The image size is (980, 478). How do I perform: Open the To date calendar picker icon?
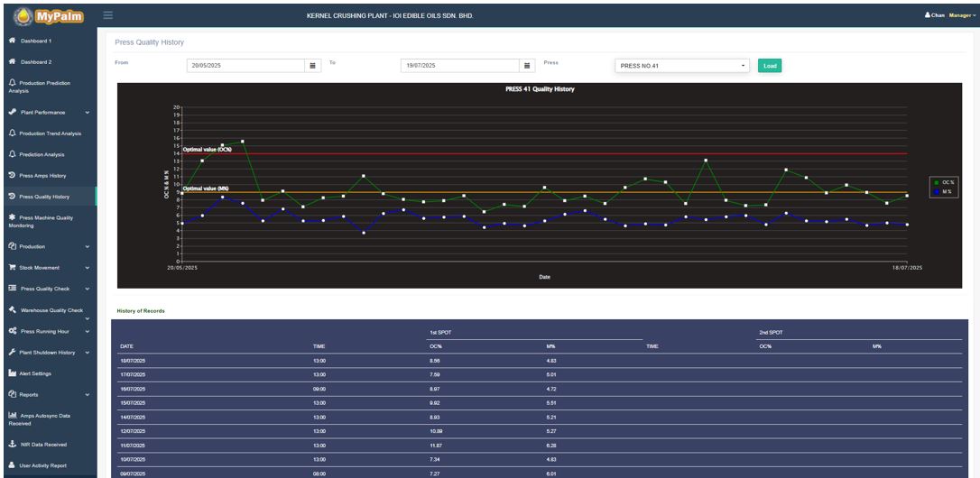[x=528, y=65]
